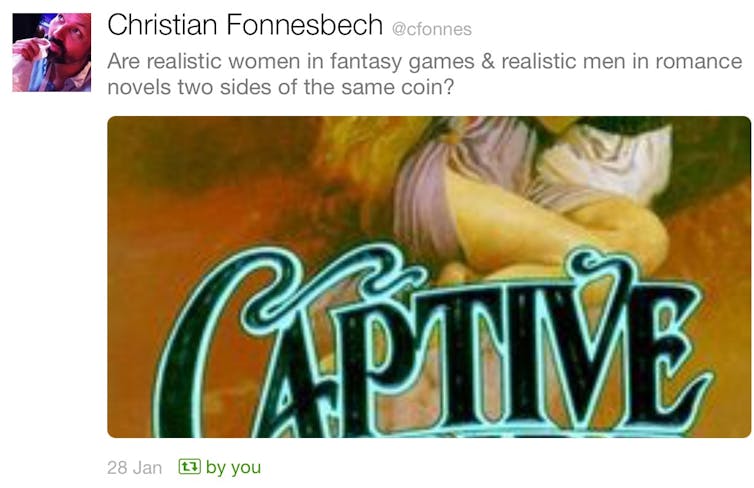Screen dimensions: 754x488
Task: Expand the attached Captive book cover image
Action: click(428, 277)
